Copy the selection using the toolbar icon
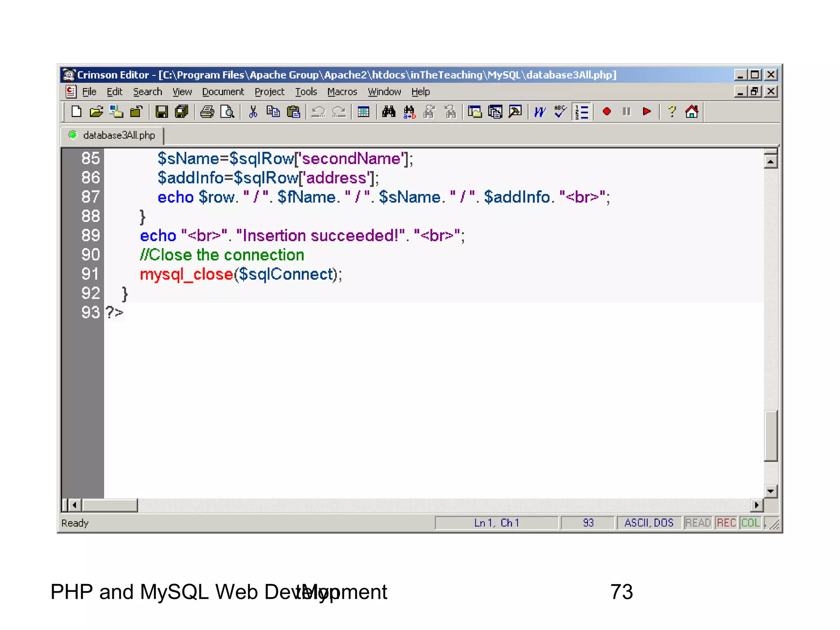 coord(273,112)
